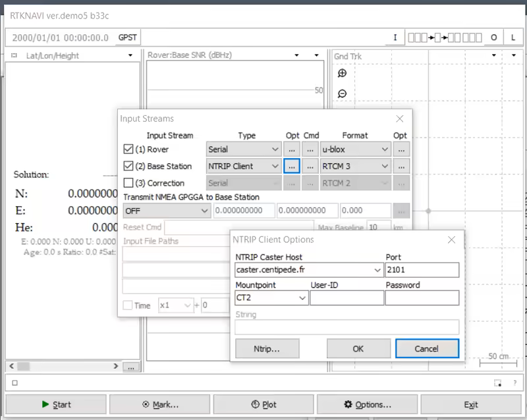Screen dimensions: 527x420
Task: Open the Mountpoint CT2 dropdown
Action: [302, 298]
